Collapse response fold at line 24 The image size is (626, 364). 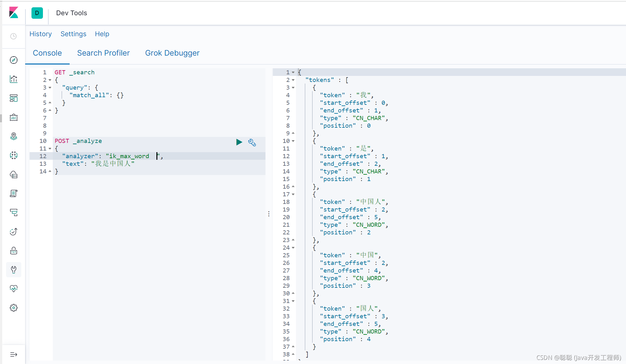[x=293, y=248]
